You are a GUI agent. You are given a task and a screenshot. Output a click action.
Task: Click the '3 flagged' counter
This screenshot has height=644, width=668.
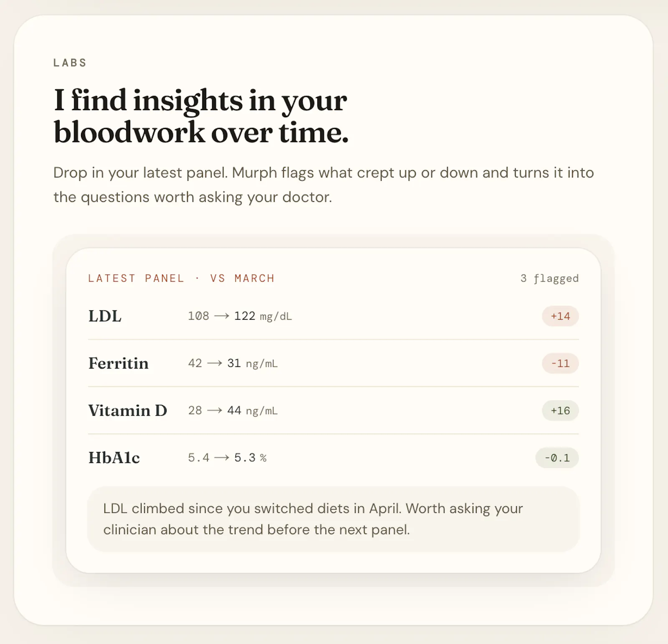[549, 278]
